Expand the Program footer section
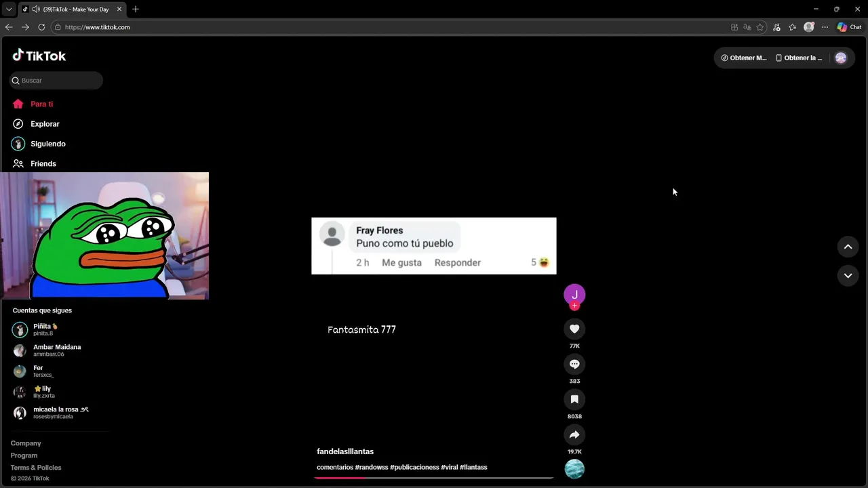The image size is (868, 488). tap(24, 455)
